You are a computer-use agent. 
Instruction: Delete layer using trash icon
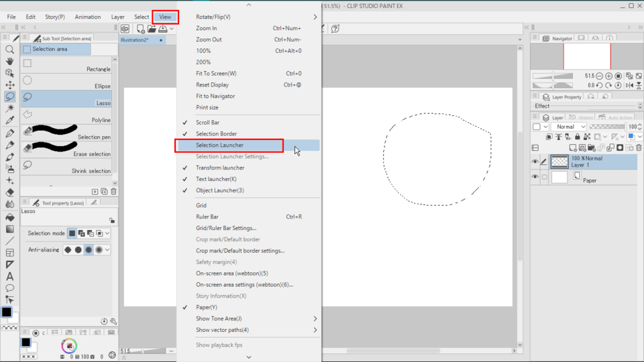pos(638,147)
